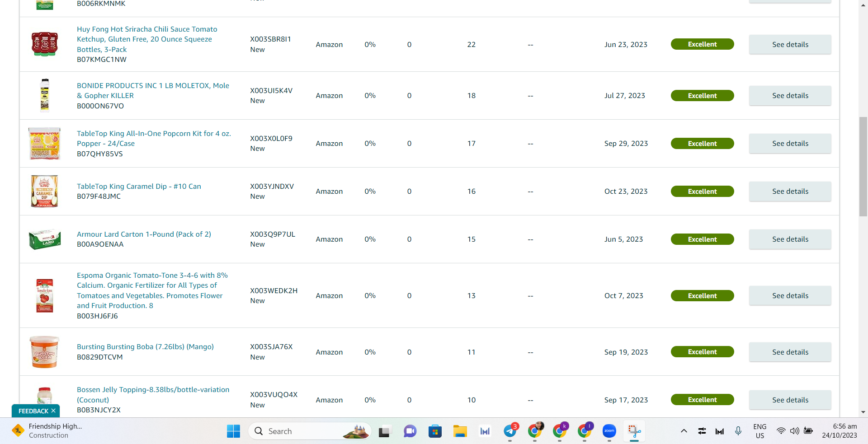Open the Windows Start menu
The height and width of the screenshot is (444, 868).
coord(233,431)
